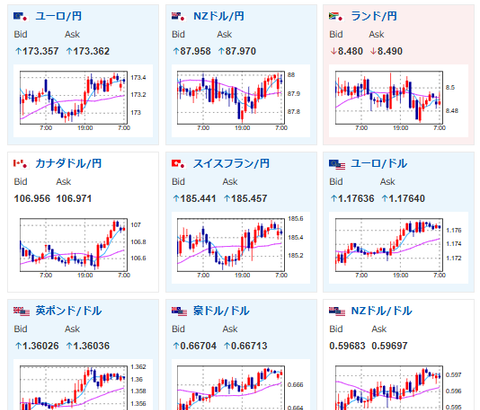This screenshot has width=480, height=410.
Task: Click the Euro/Dollar flag icon
Action: tap(337, 164)
